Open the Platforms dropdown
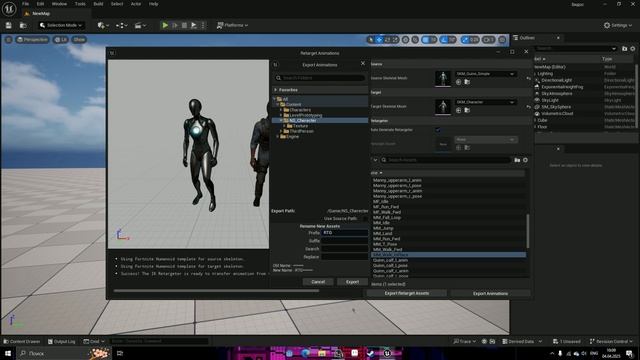 232,25
